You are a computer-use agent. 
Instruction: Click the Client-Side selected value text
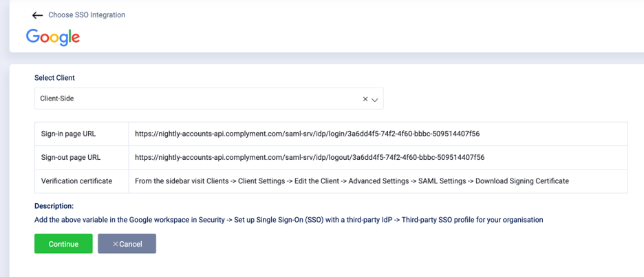click(x=57, y=99)
